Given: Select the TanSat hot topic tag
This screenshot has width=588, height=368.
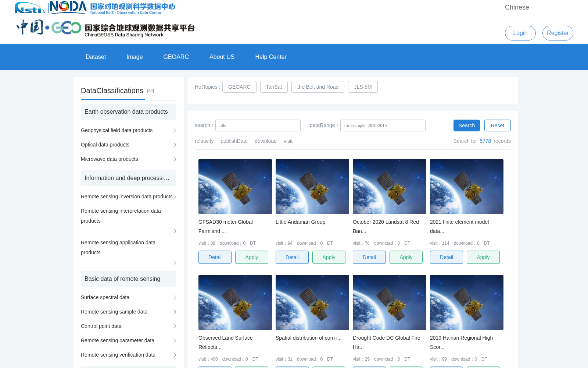Looking at the screenshot, I should click(x=274, y=87).
